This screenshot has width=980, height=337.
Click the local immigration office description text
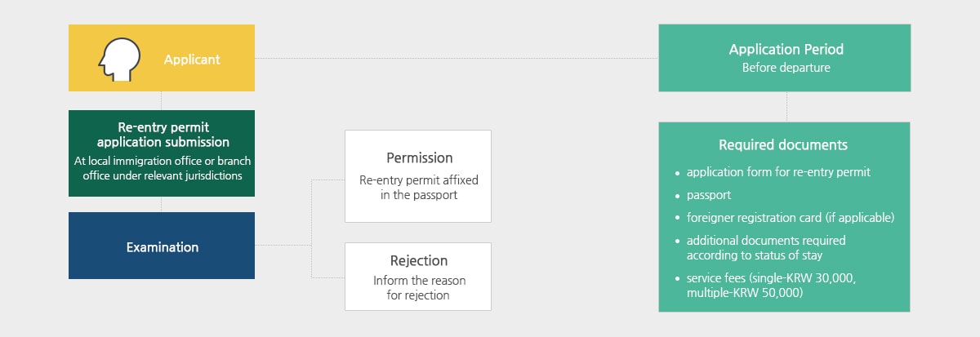point(163,168)
